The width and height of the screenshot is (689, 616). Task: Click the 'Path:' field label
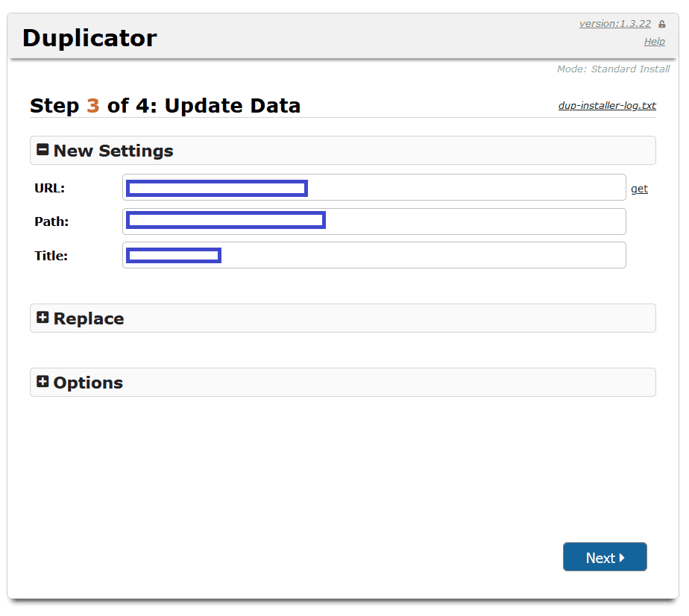pos(51,221)
